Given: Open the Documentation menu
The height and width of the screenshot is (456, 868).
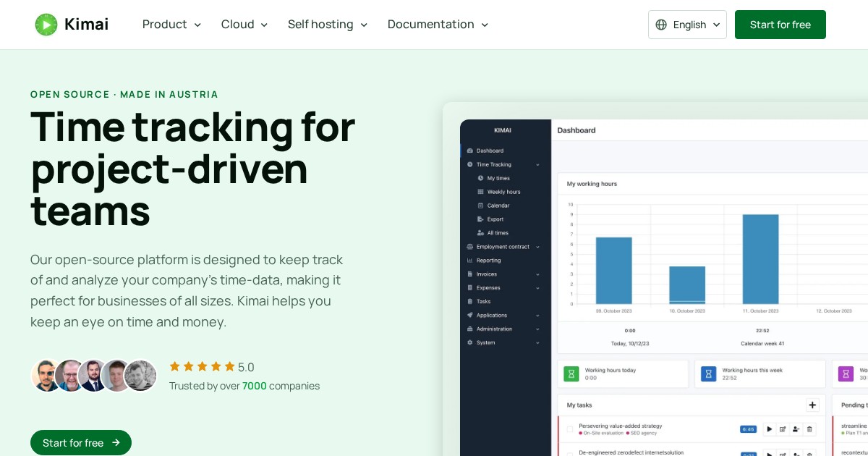Looking at the screenshot, I should coord(438,25).
